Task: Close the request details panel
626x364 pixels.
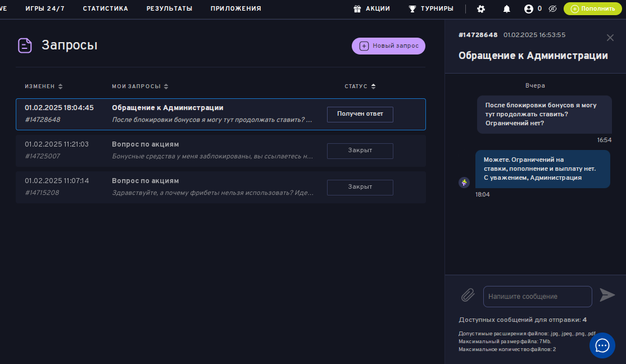Action: click(610, 38)
